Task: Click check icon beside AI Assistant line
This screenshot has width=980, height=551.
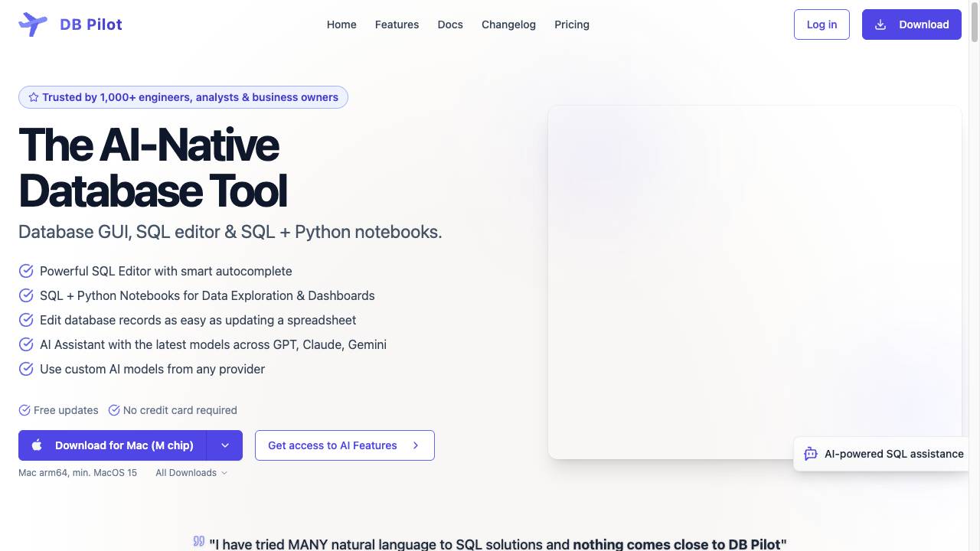Action: 26,344
